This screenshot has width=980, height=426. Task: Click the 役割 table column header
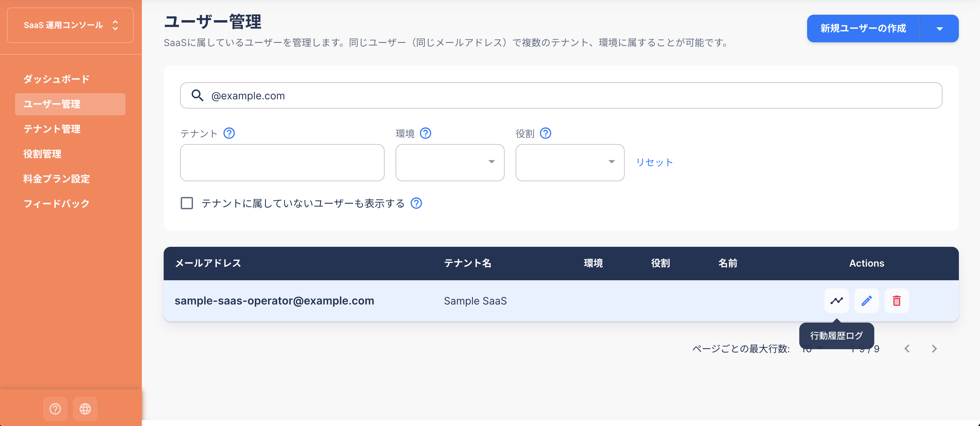(660, 263)
